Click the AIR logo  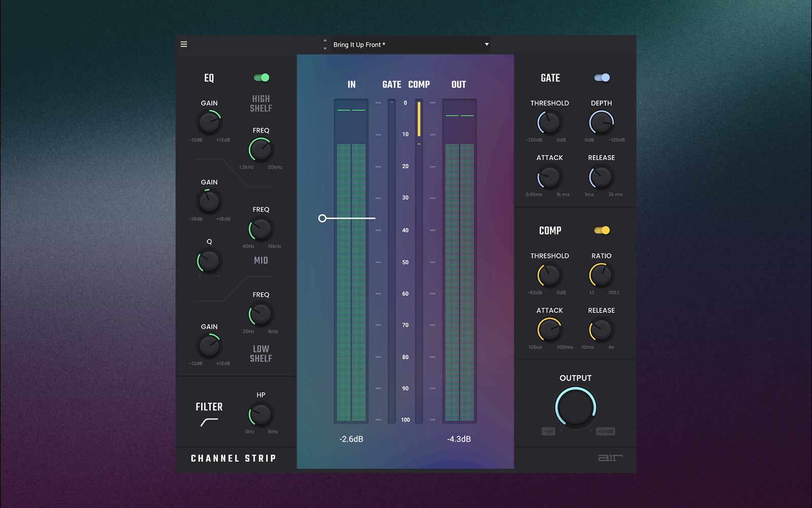click(x=610, y=458)
